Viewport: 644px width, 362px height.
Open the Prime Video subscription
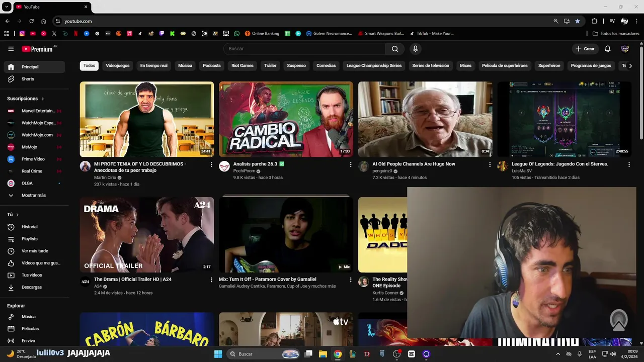pos(34,159)
